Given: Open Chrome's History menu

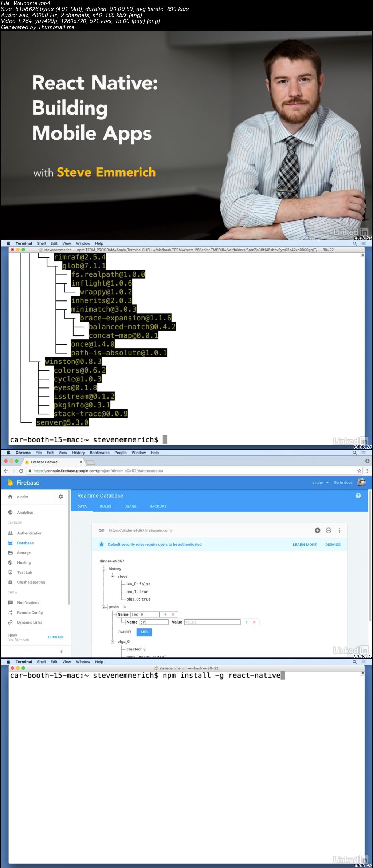Looking at the screenshot, I should 78,453.
